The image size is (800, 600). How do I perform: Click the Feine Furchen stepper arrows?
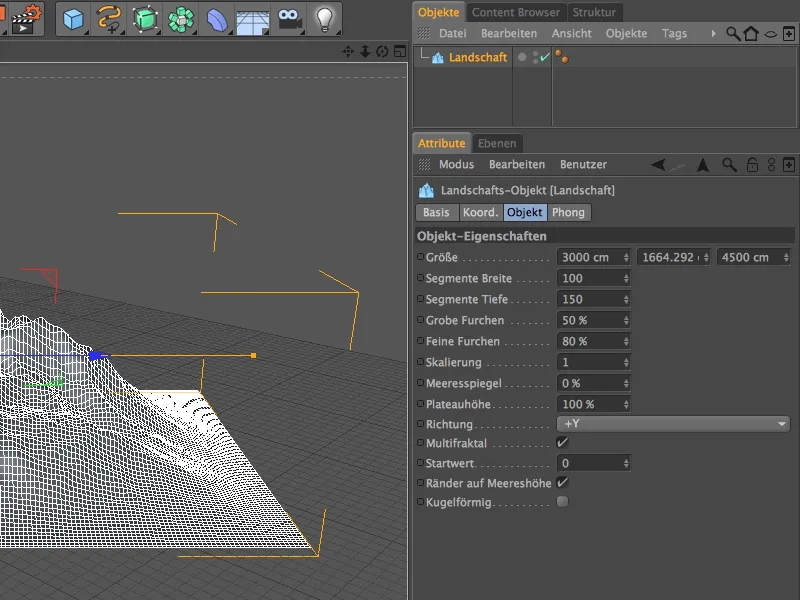pyautogui.click(x=626, y=341)
